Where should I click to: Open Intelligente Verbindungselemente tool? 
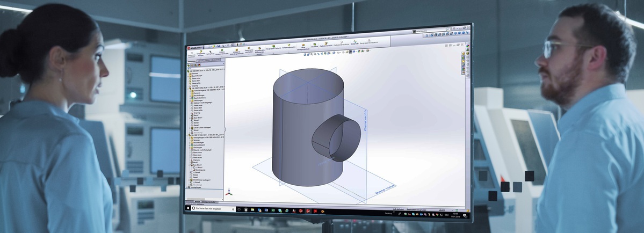click(x=237, y=50)
